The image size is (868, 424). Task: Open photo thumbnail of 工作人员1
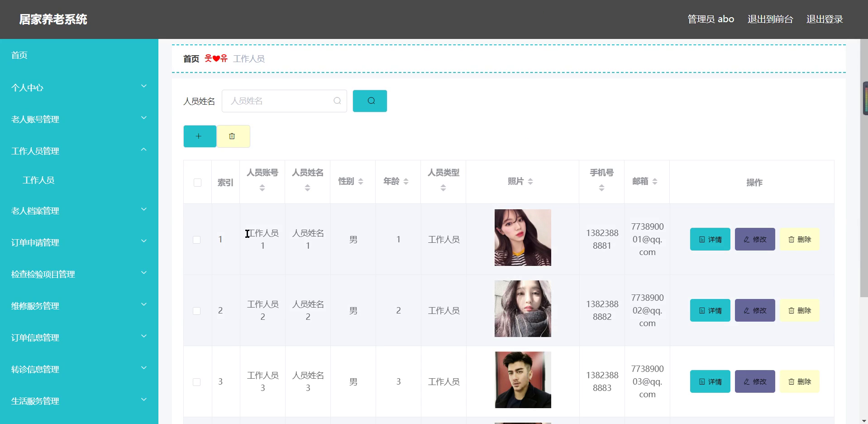point(523,237)
